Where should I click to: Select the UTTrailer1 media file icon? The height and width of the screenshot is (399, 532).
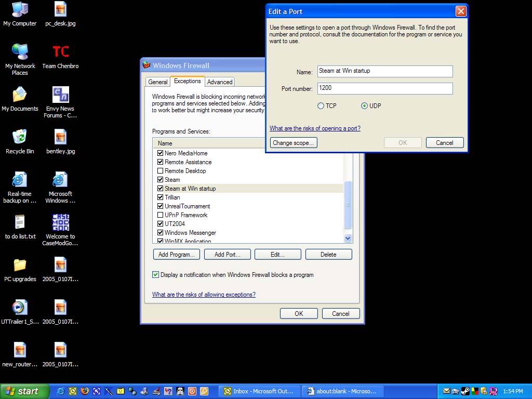20,312
